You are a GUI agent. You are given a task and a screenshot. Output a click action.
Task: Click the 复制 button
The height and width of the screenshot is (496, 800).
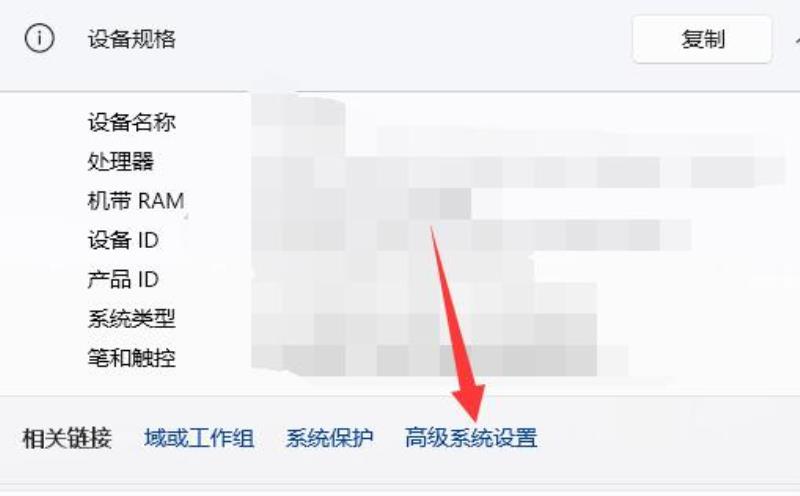point(702,39)
